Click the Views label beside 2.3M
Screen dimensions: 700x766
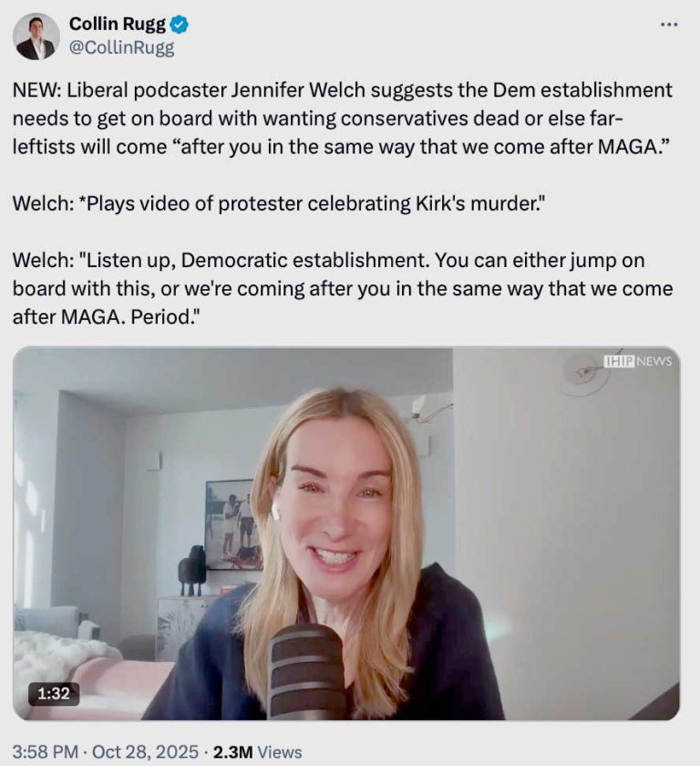click(279, 751)
